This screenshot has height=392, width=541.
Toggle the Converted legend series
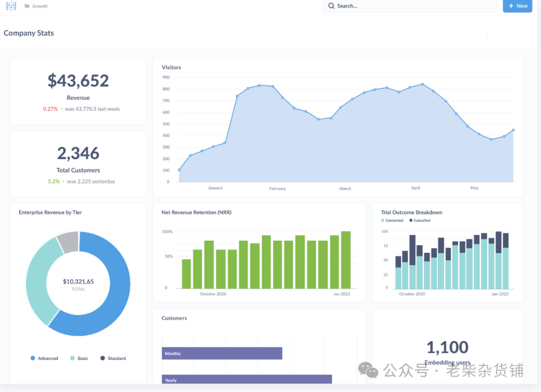click(392, 220)
